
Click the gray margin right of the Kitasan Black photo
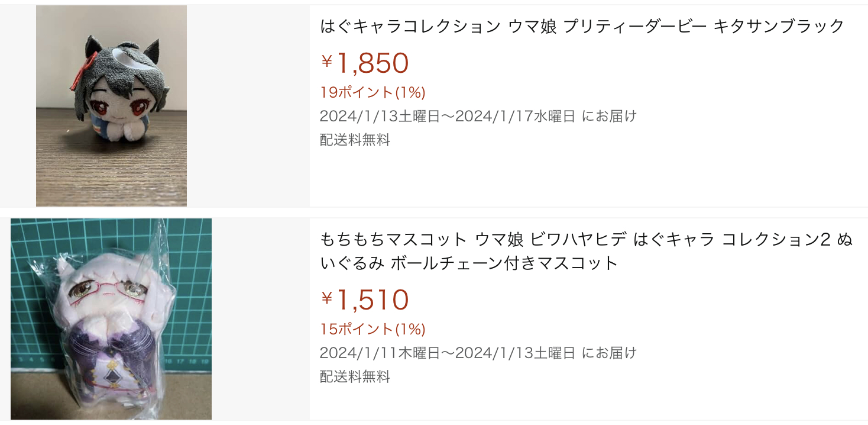click(248, 107)
